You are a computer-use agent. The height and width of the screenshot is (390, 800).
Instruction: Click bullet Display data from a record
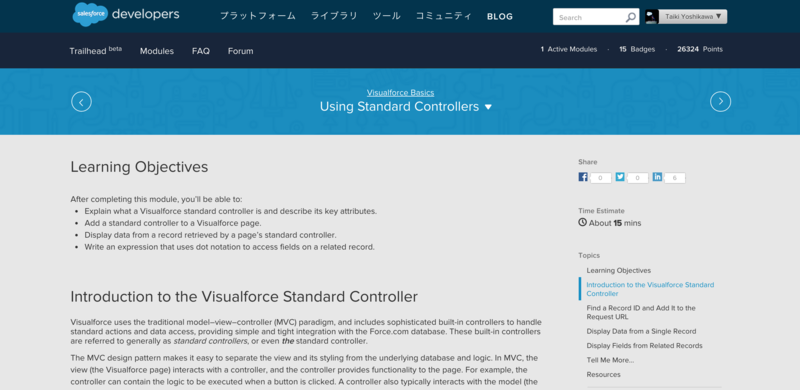[x=211, y=235]
